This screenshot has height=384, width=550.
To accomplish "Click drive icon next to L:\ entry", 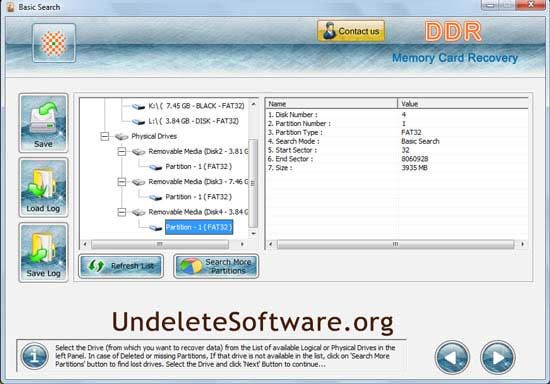I will click(x=138, y=122).
